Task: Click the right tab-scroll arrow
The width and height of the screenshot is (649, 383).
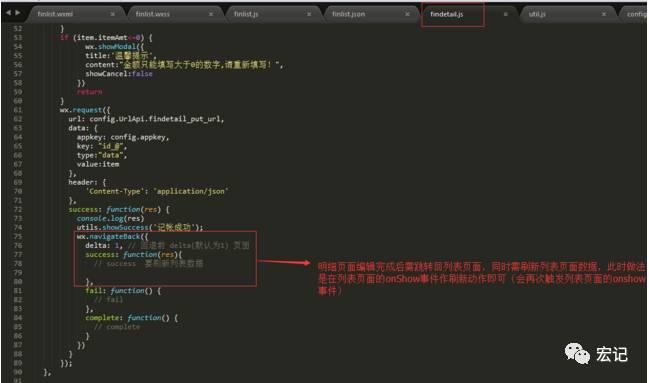Action: pyautogui.click(x=18, y=13)
